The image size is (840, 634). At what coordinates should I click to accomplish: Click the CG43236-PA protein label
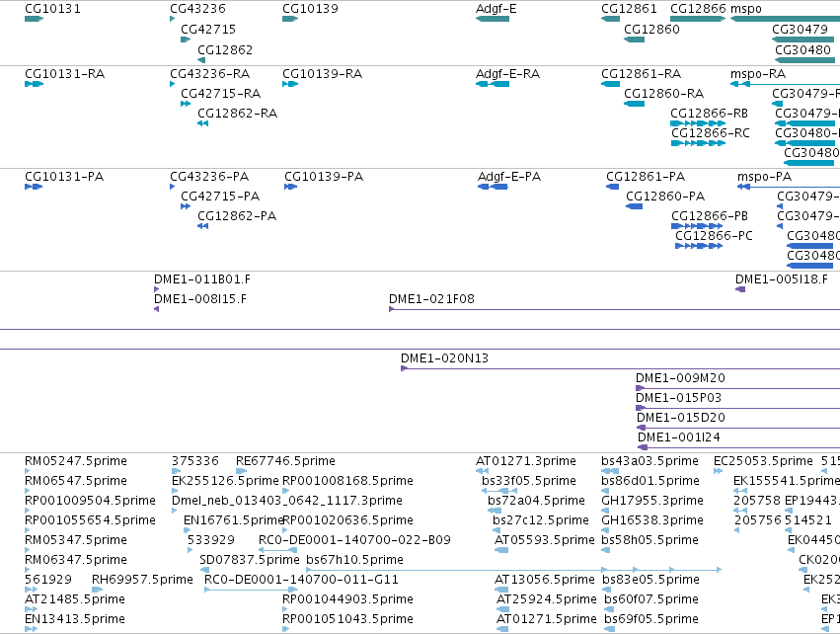coord(209,177)
